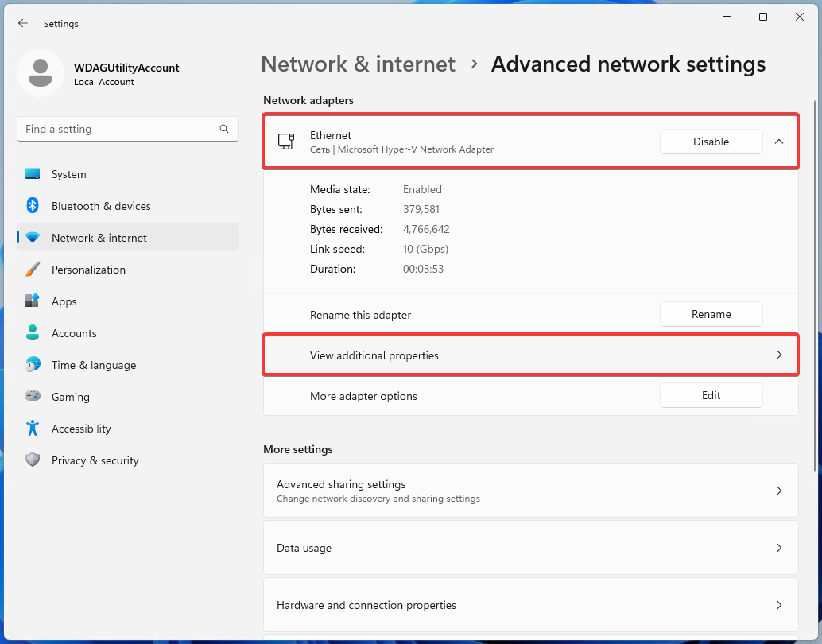
Task: Click the Accounts person icon
Action: 32,333
